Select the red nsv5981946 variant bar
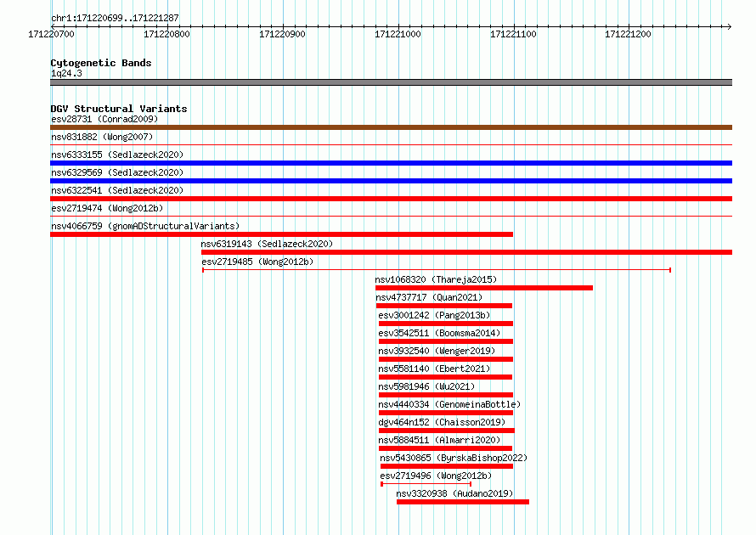The image size is (756, 535). click(x=446, y=395)
